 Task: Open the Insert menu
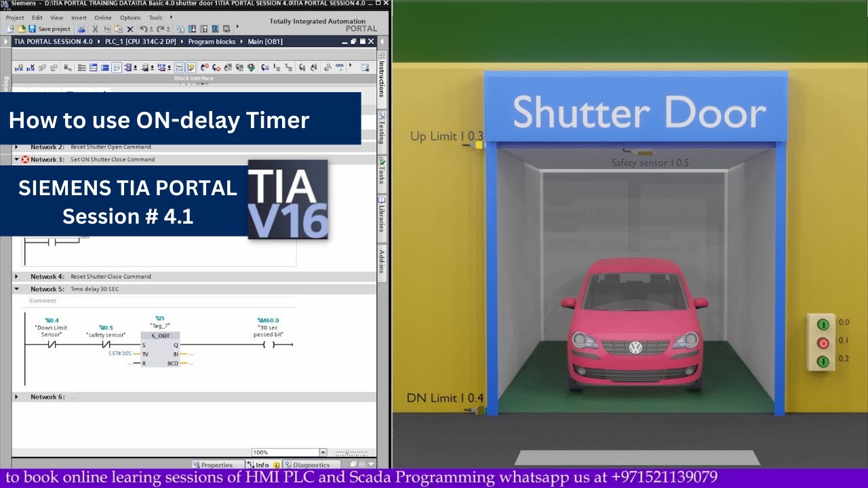[79, 18]
